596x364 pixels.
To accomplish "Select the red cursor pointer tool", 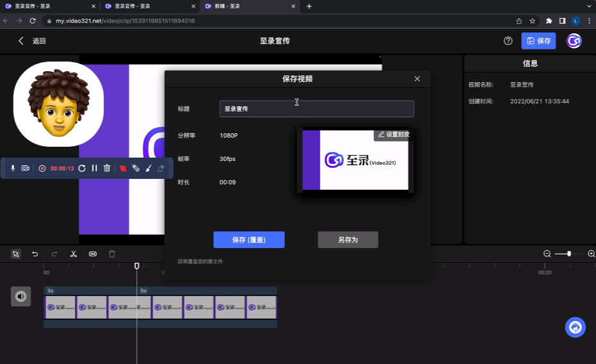I will point(123,168).
